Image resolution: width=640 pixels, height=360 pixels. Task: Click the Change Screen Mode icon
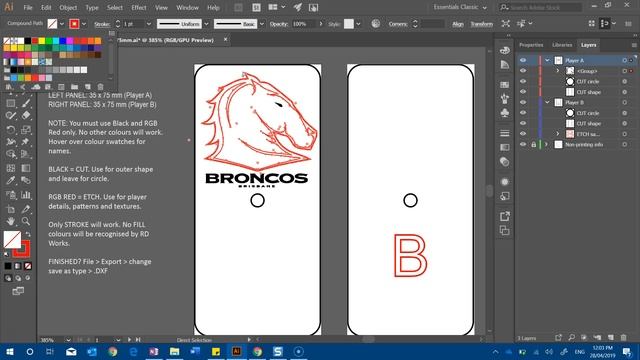(18, 291)
